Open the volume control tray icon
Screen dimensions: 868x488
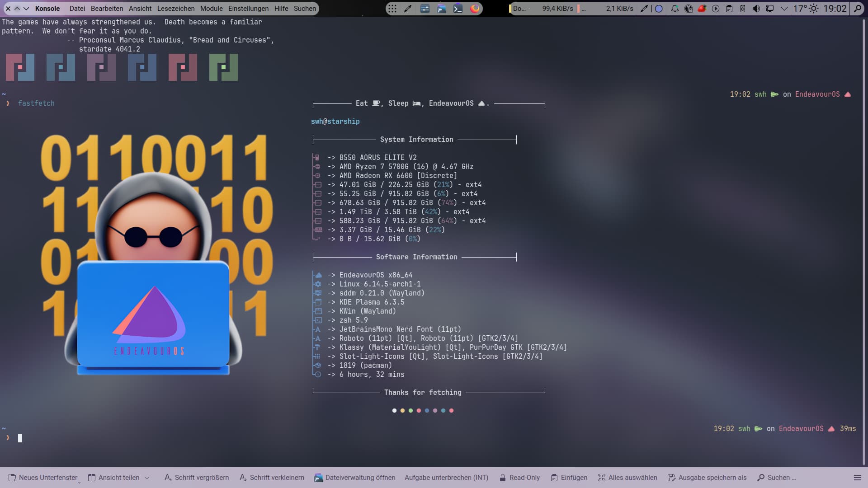756,9
